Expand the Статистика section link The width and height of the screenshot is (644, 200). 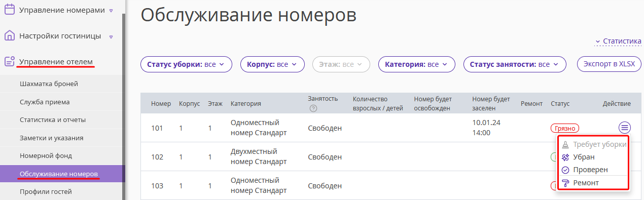tap(618, 41)
